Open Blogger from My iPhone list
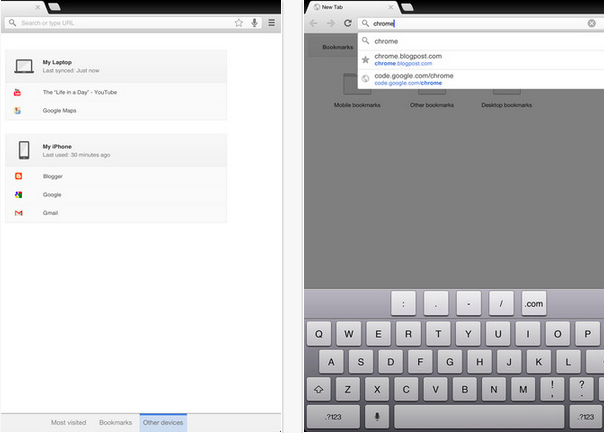The width and height of the screenshot is (604, 433). 116,176
